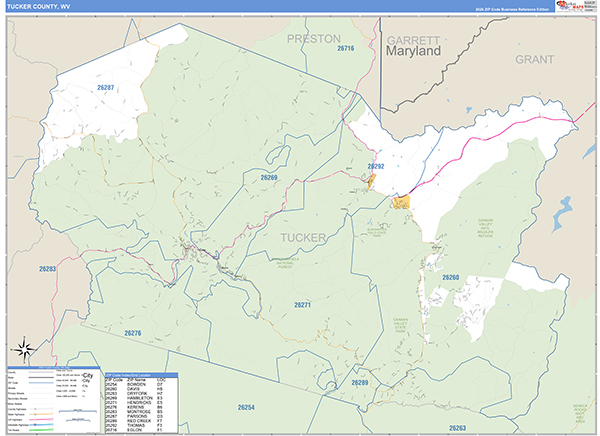This screenshot has height=436, width=600.
Task: Click the PRESTON county name label
Action: (314, 39)
